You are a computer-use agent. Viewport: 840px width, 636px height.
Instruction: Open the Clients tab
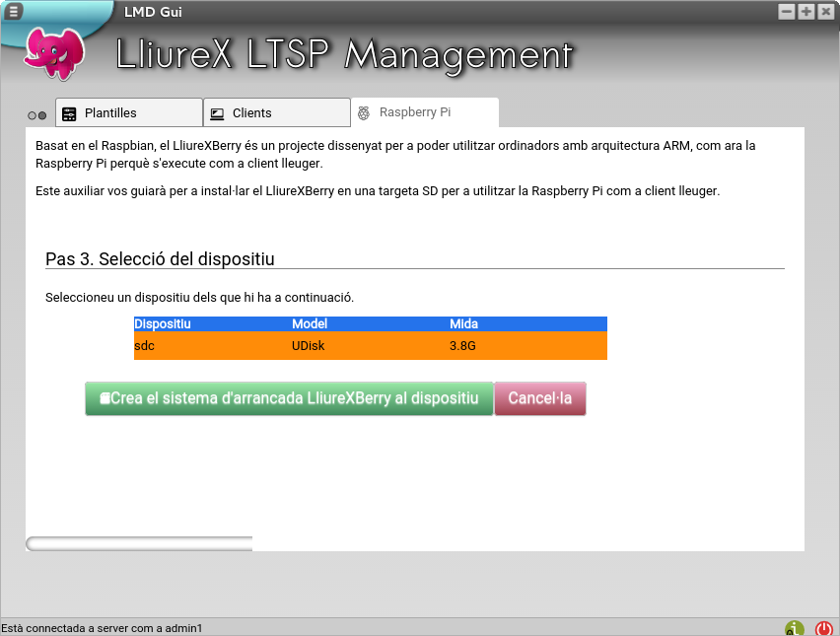tap(276, 113)
